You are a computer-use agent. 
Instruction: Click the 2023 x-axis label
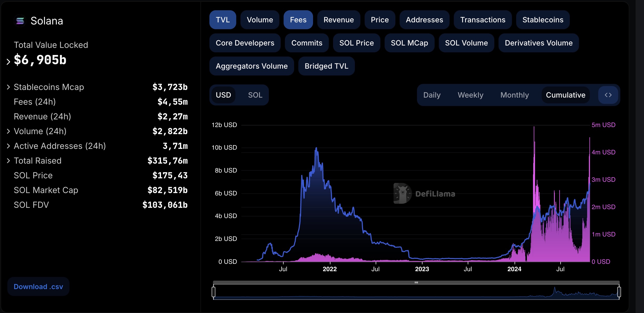(422, 269)
